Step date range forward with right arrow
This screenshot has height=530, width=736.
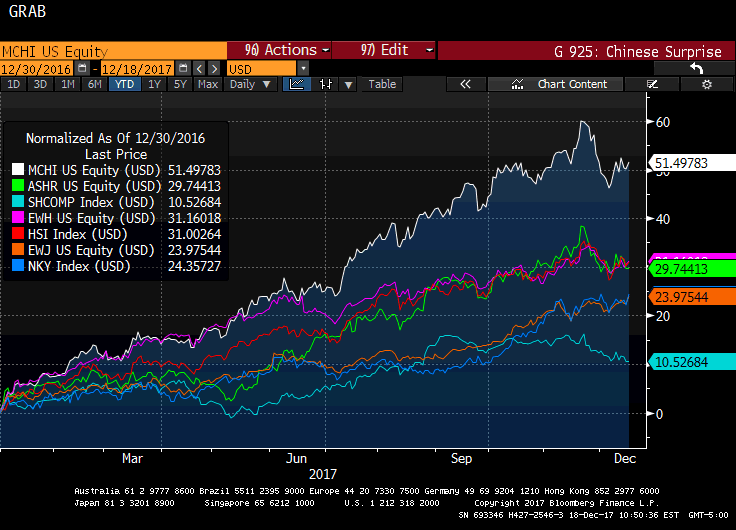214,69
